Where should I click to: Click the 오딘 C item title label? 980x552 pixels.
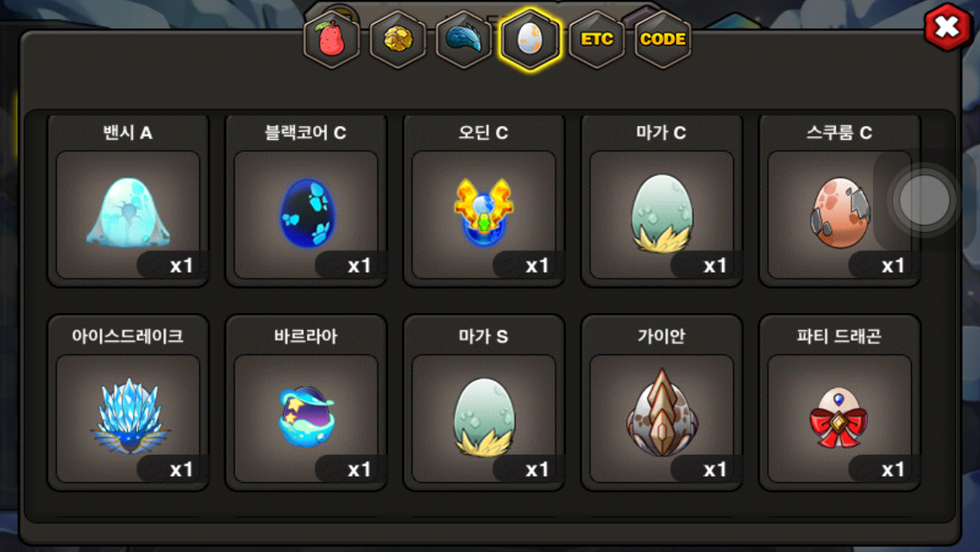click(x=483, y=133)
